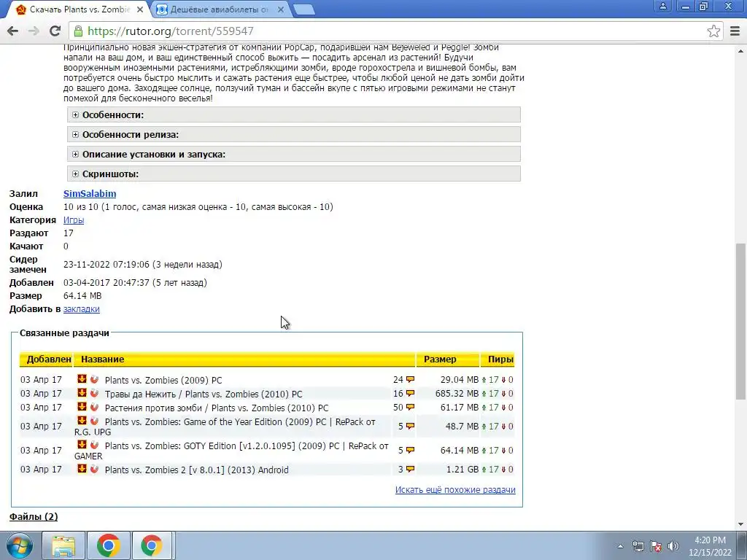The width and height of the screenshot is (747, 560).
Task: Click the green padlock in the address bar
Action: point(78,31)
